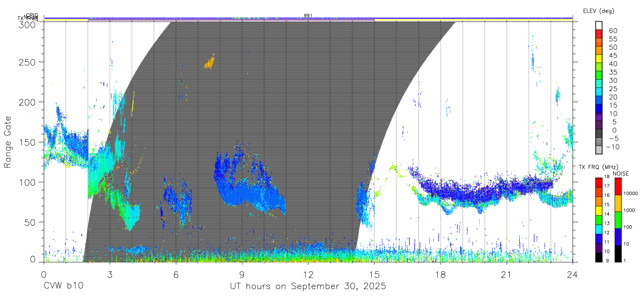Click the "UT hours on September 30, 2025" axis title
The width and height of the screenshot is (644, 297).
click(x=308, y=286)
